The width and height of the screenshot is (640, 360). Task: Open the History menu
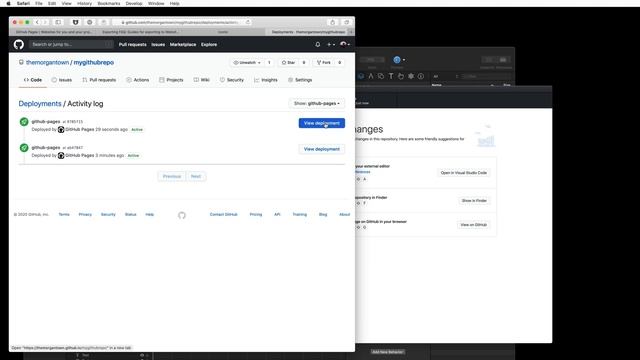(84, 3)
